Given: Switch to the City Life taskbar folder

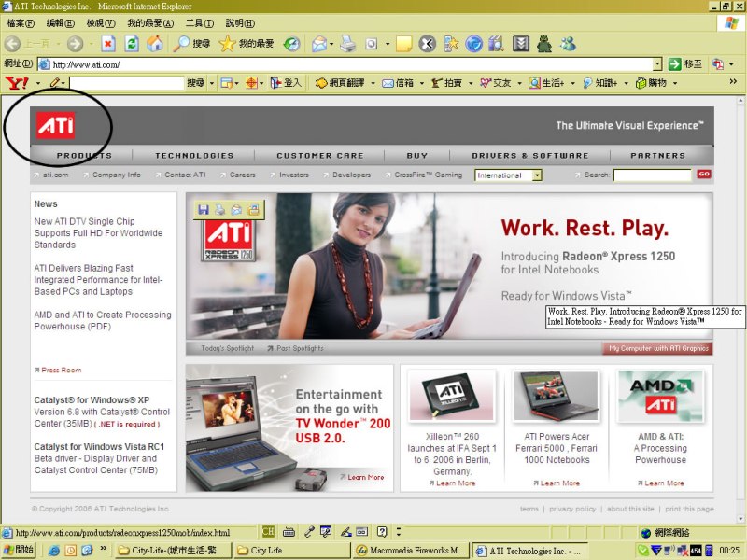Looking at the screenshot, I should [291, 551].
